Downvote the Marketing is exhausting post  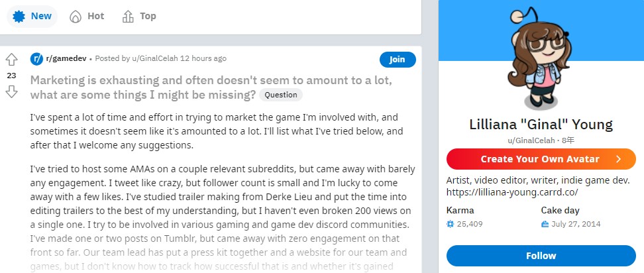[11, 91]
